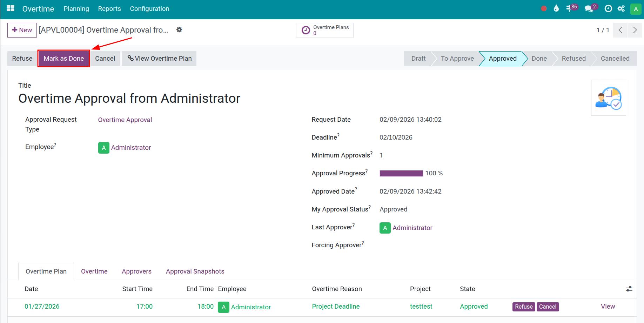This screenshot has width=644, height=323.
Task: Go to the previous record arrow
Action: [620, 30]
